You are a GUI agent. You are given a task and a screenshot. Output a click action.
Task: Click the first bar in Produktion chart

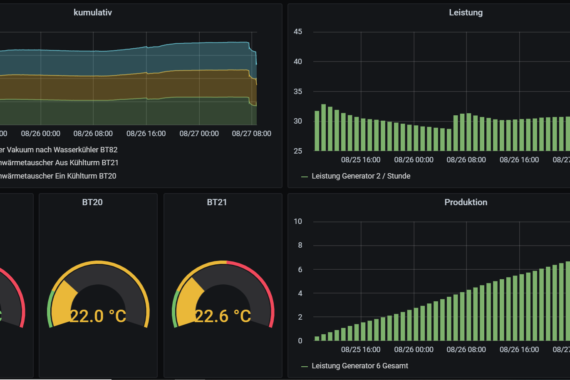point(317,339)
